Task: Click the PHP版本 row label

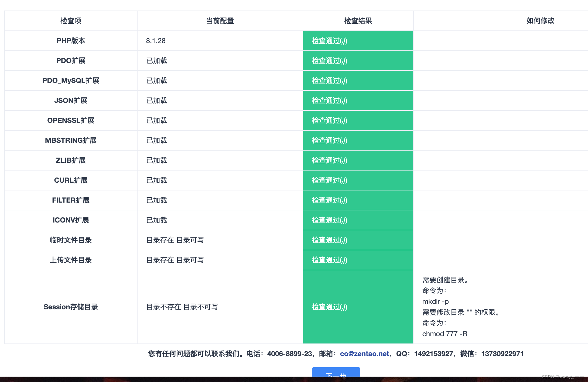Action: tap(71, 41)
